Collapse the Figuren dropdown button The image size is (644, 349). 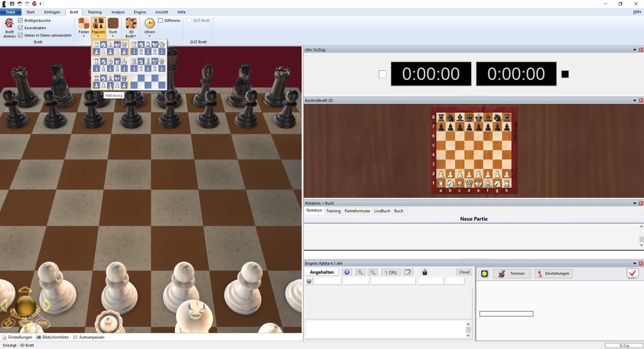98,28
